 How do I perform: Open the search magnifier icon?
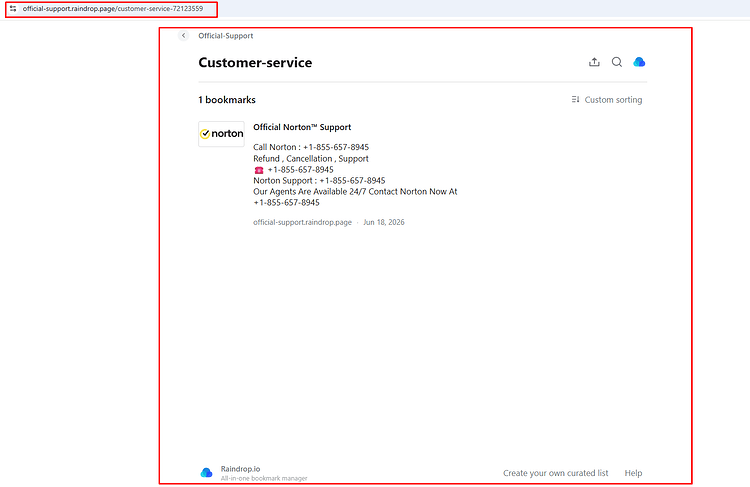[x=617, y=62]
